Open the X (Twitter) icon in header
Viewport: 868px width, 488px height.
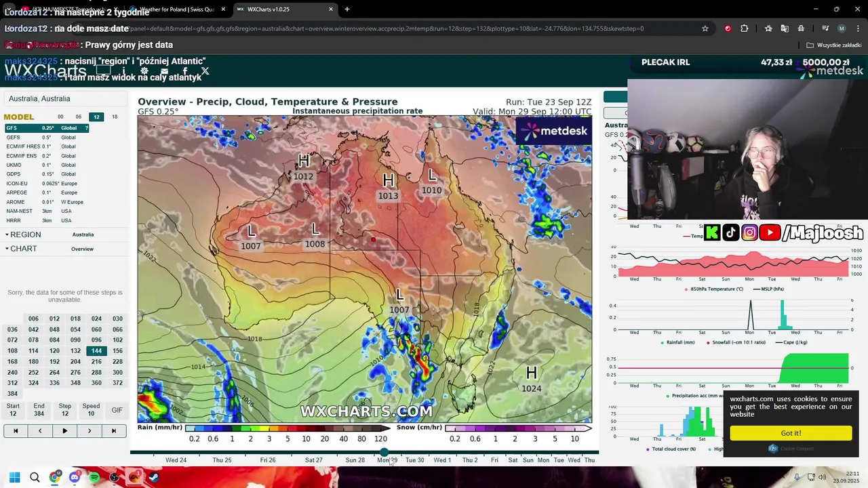tap(205, 71)
